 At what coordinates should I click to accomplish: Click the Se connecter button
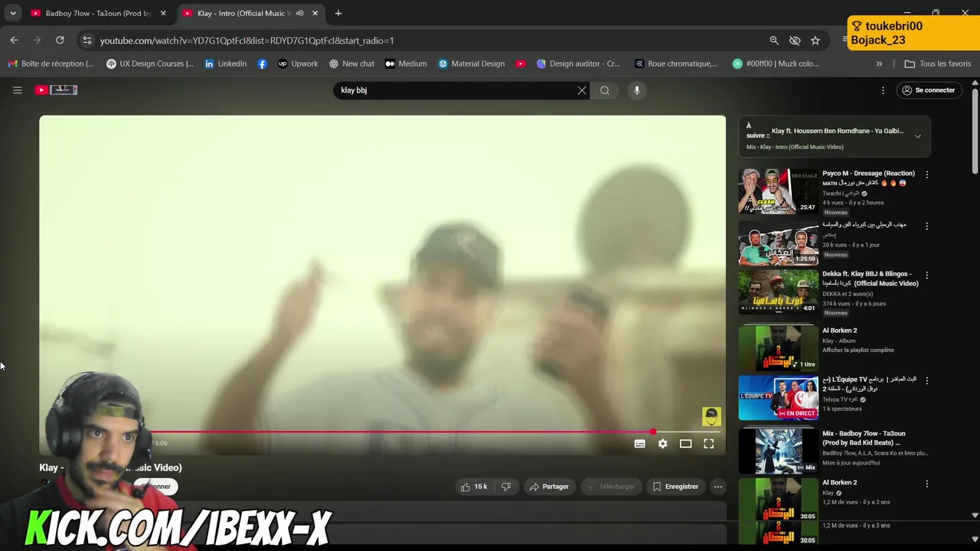pyautogui.click(x=928, y=90)
